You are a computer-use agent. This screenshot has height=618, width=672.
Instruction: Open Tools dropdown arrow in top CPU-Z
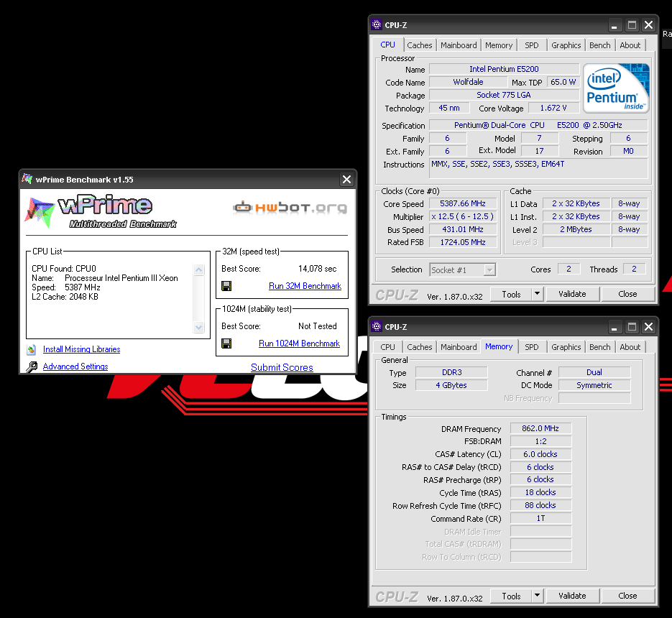pos(538,294)
